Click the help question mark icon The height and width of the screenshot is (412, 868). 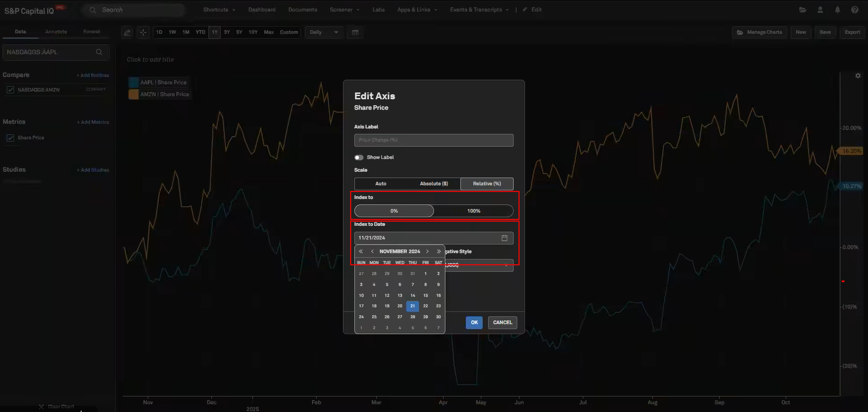tap(855, 10)
